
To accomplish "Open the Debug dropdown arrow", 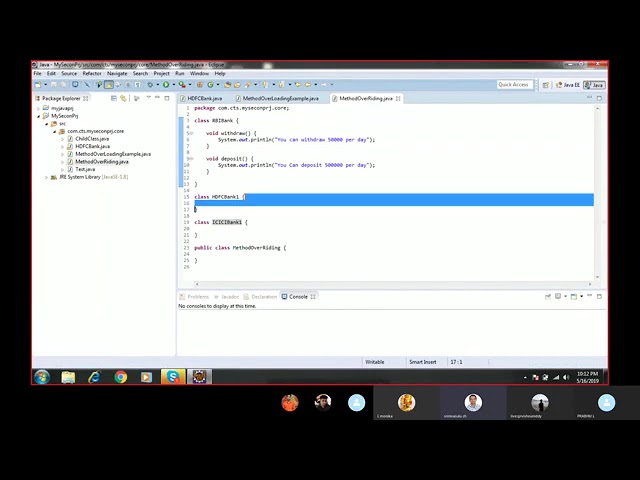I will point(158,84).
